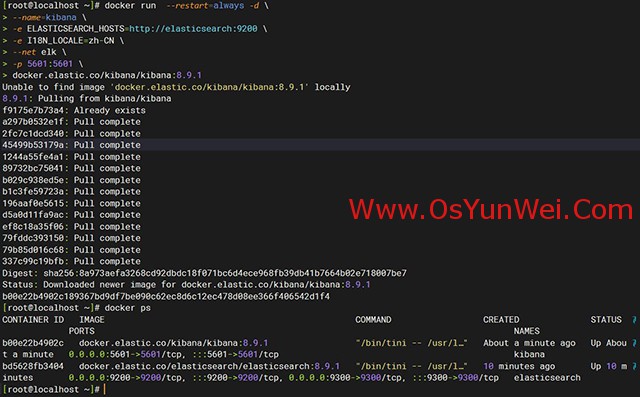Image resolution: width=640 pixels, height=397 pixels.
Task: Click the http://elasticsearch:9200 URL
Action: coord(193,29)
